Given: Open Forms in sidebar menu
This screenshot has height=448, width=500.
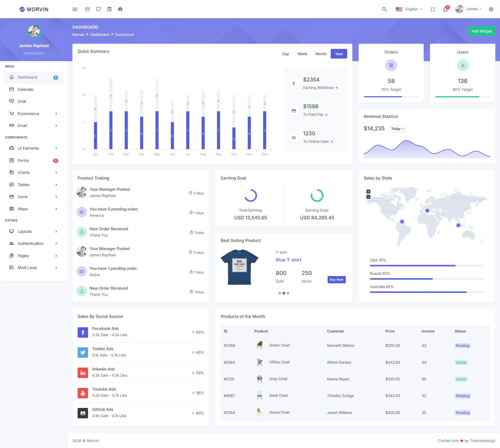Looking at the screenshot, I should [34, 161].
